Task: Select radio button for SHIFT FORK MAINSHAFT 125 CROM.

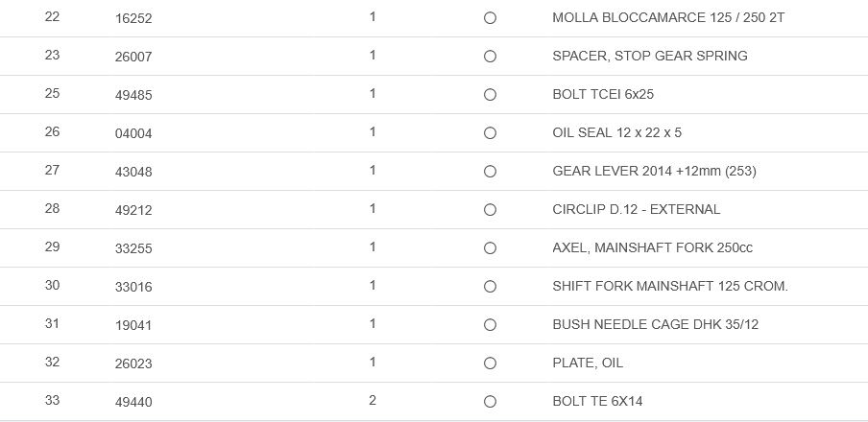Action: (490, 287)
